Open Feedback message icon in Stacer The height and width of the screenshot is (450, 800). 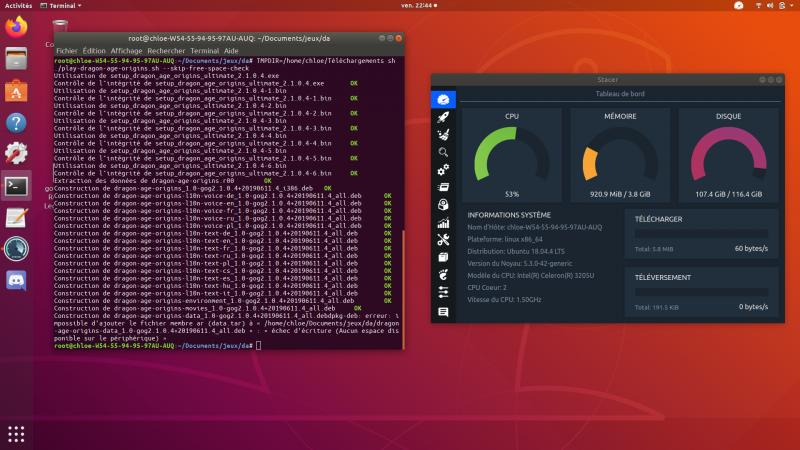pyautogui.click(x=443, y=312)
